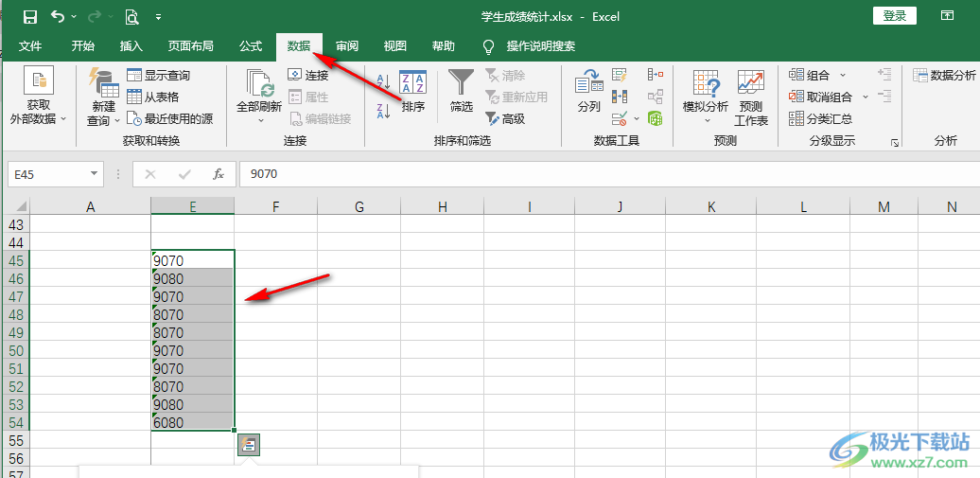Switch to the 审阅 tab

pos(347,46)
